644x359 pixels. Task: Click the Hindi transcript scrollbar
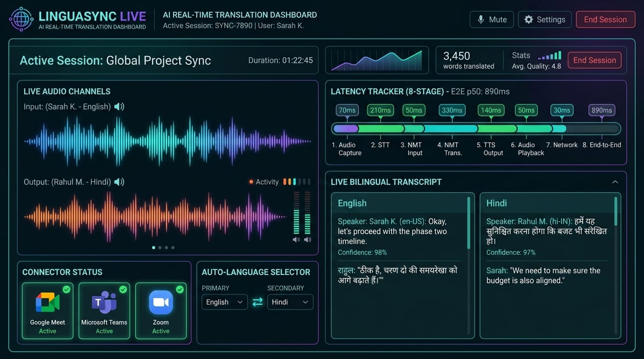pos(615,211)
